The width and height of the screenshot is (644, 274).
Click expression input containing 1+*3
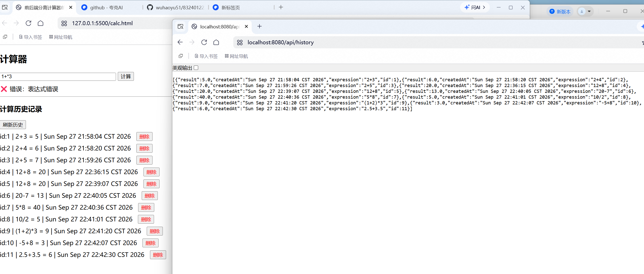[x=58, y=76]
